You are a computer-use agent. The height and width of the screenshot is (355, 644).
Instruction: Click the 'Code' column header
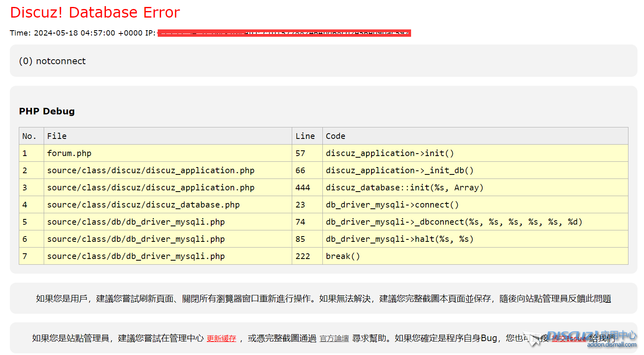click(x=475, y=136)
